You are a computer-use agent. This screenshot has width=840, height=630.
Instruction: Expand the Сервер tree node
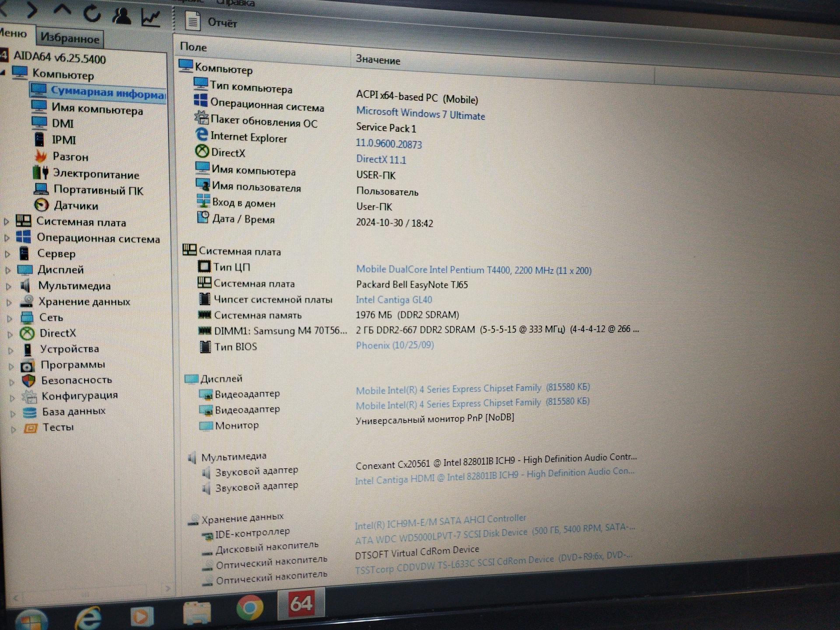click(7, 254)
